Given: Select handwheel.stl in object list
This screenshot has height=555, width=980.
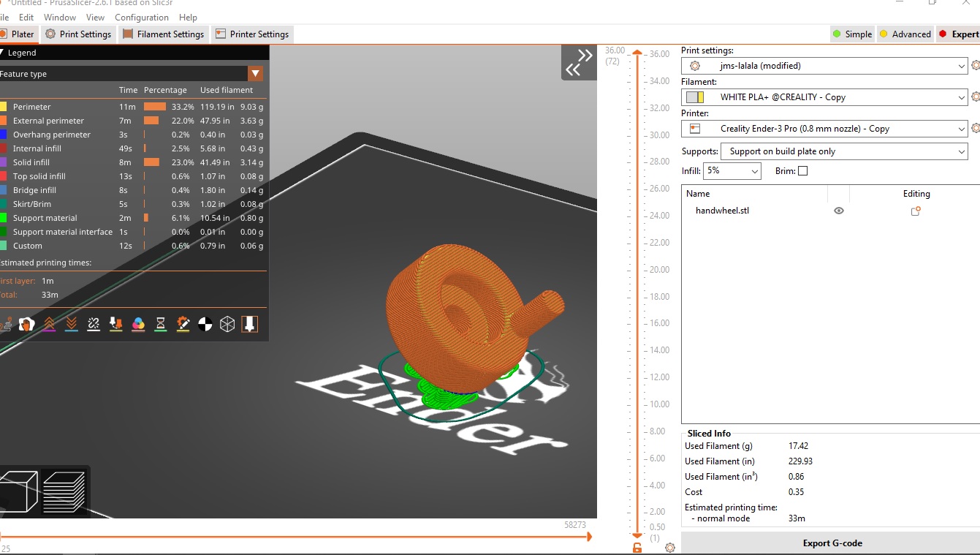Looking at the screenshot, I should coord(722,211).
